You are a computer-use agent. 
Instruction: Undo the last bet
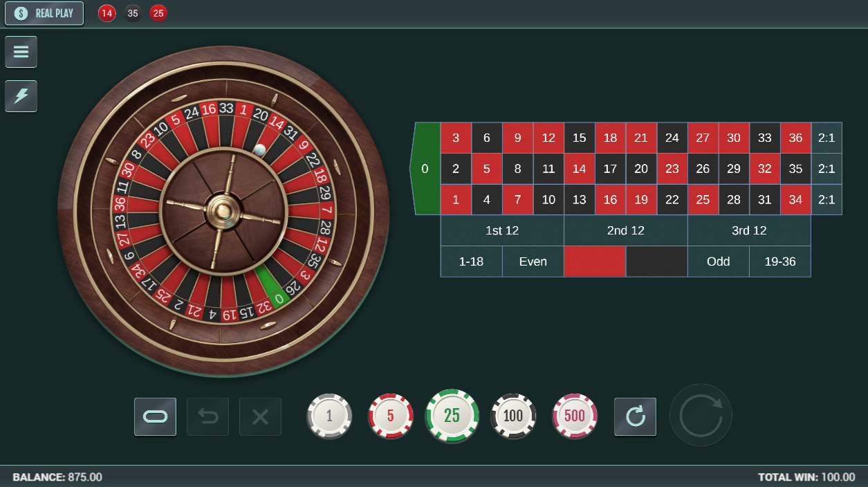[x=207, y=416]
